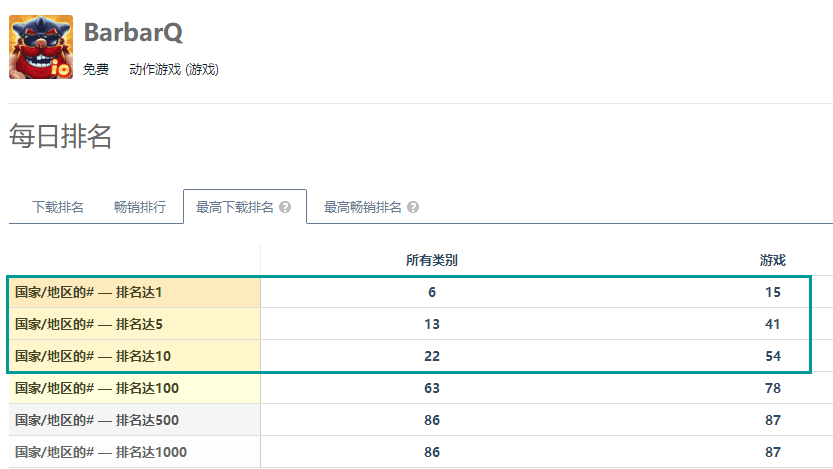The height and width of the screenshot is (469, 833).
Task: Click help icon beside 最高下载排名
Action: 285,207
